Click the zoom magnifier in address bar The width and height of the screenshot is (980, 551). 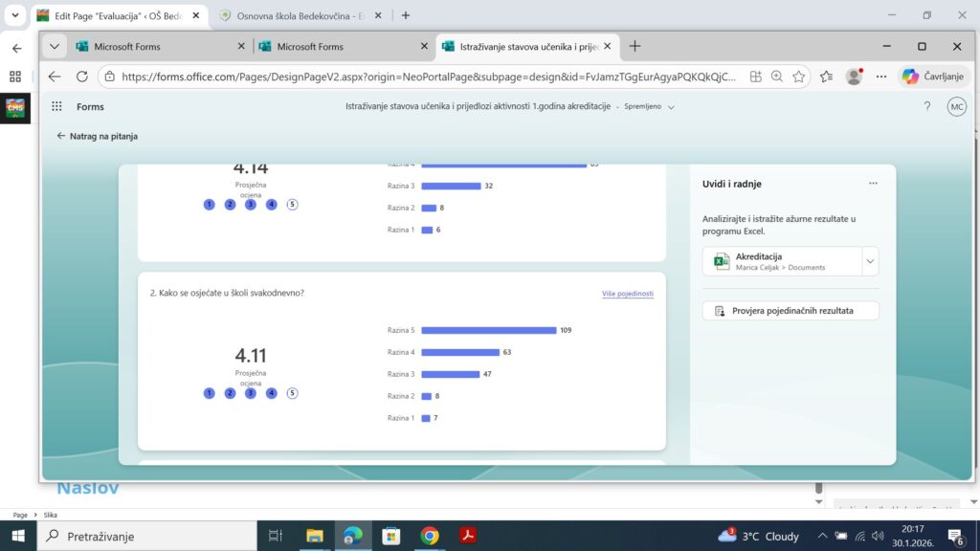pos(777,77)
